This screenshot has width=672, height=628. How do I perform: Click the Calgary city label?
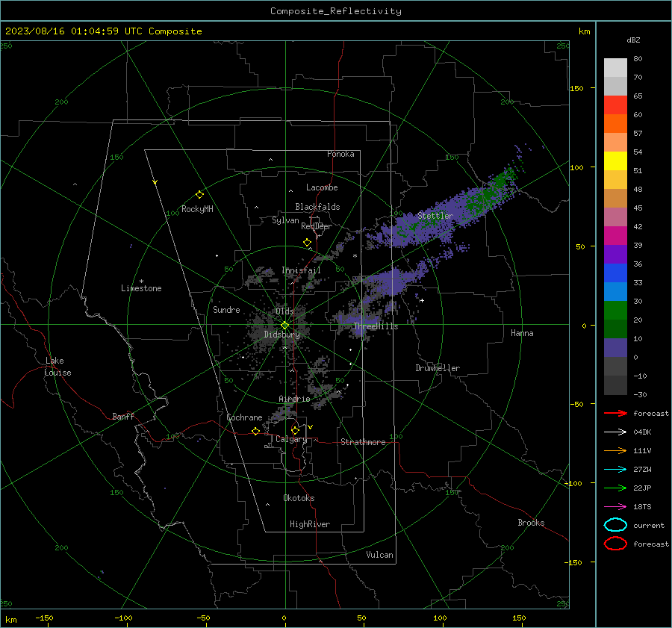point(291,439)
